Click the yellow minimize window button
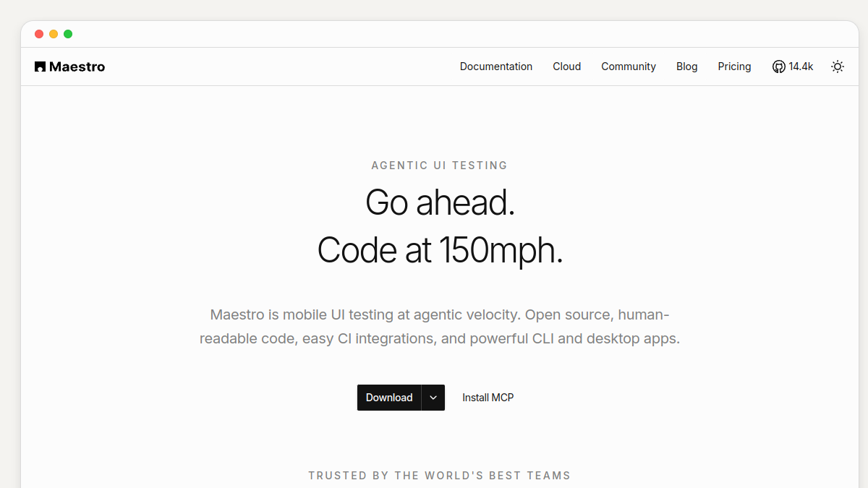Viewport: 868px width, 488px height. (54, 34)
